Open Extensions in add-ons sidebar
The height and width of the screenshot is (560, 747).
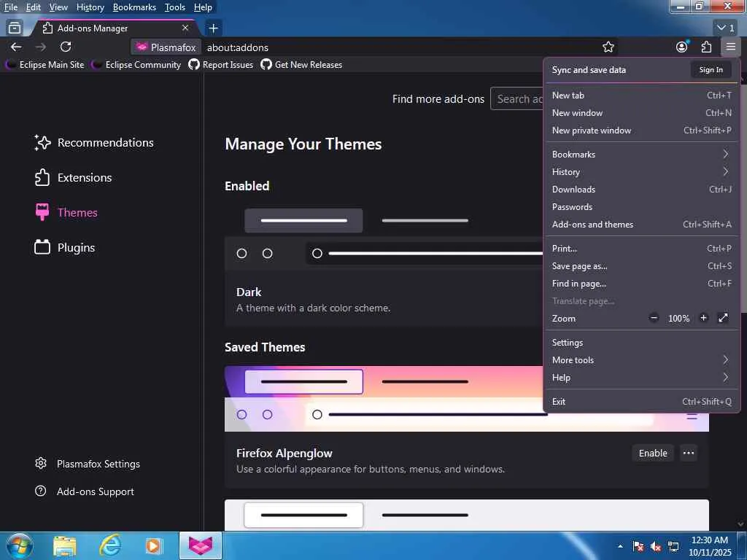73,178
